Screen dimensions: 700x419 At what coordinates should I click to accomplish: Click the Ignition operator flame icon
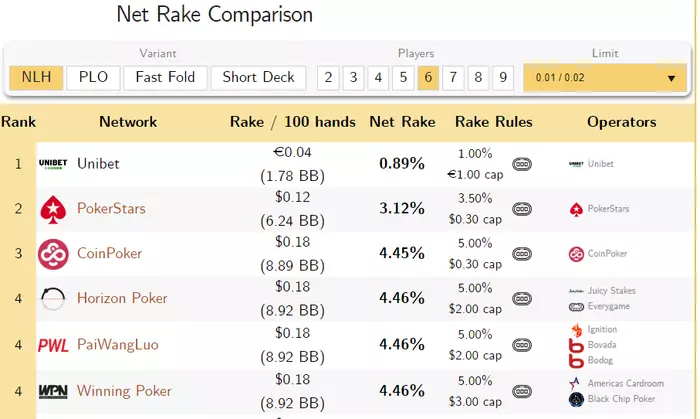(x=576, y=330)
